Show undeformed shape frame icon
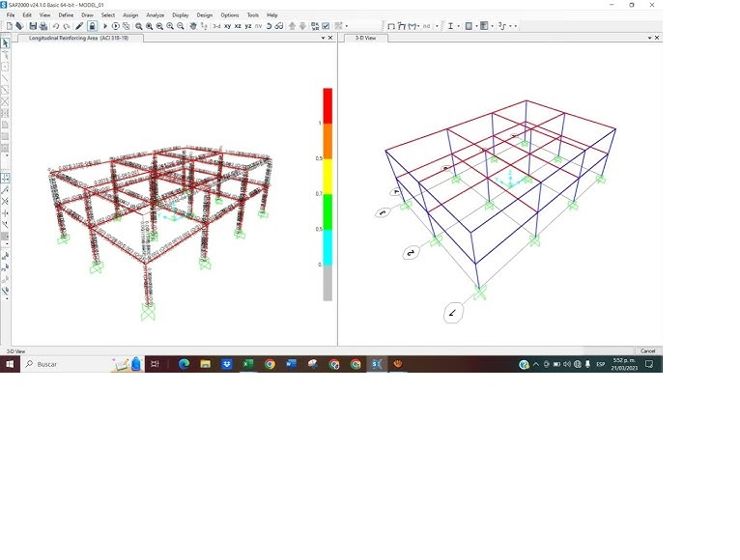740x560 pixels. point(390,26)
